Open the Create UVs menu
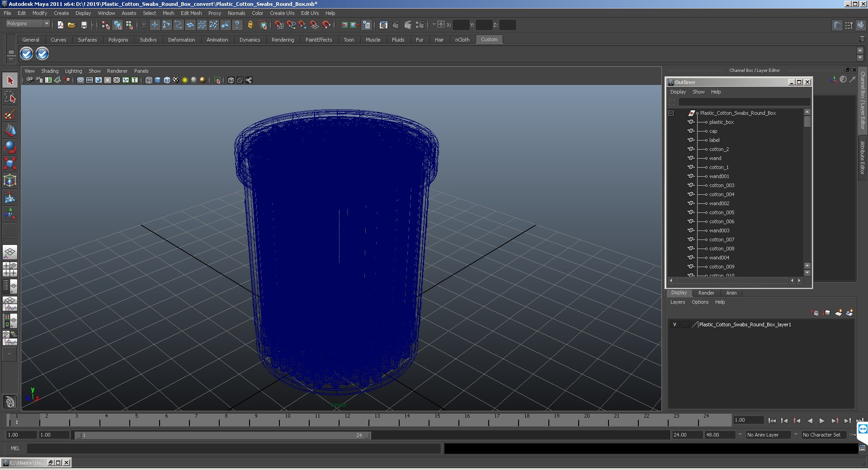Viewport: 868px width, 470px height. pyautogui.click(x=282, y=13)
